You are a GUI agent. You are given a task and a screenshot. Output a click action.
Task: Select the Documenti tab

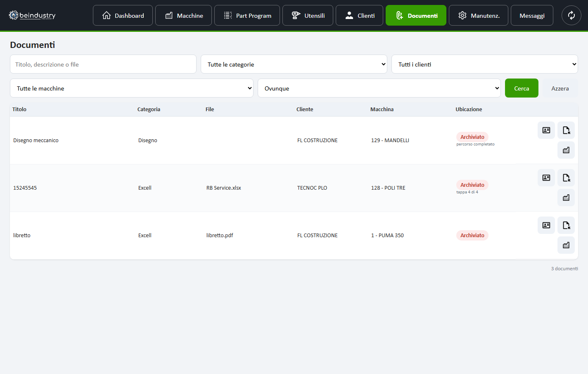pos(416,15)
